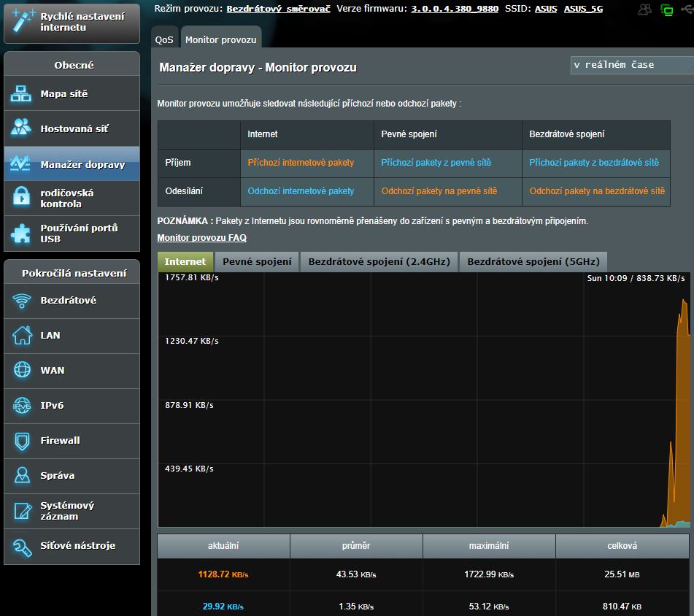The height and width of the screenshot is (616, 694).
Task: Open Mapa sítě menu item
Action: pos(72,93)
